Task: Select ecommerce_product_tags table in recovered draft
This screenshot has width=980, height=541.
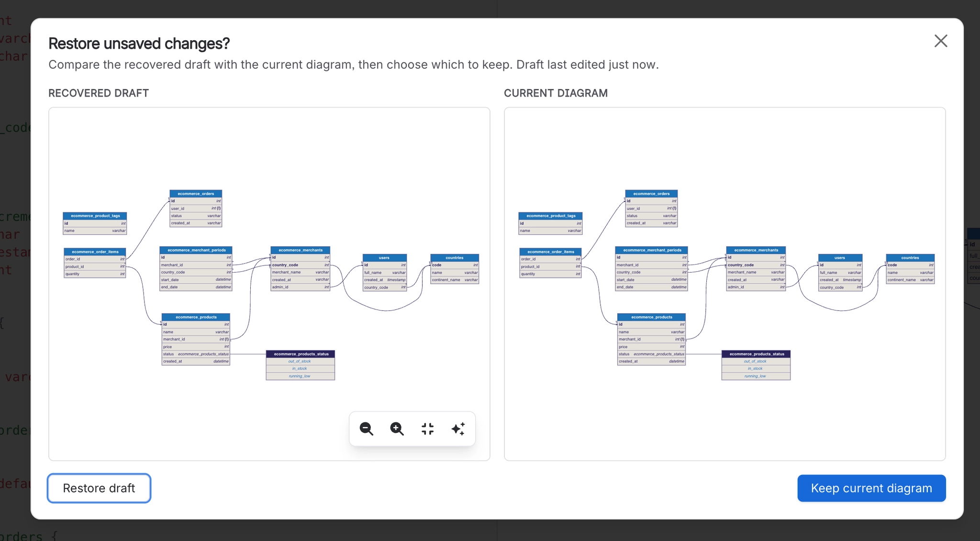Action: point(95,223)
